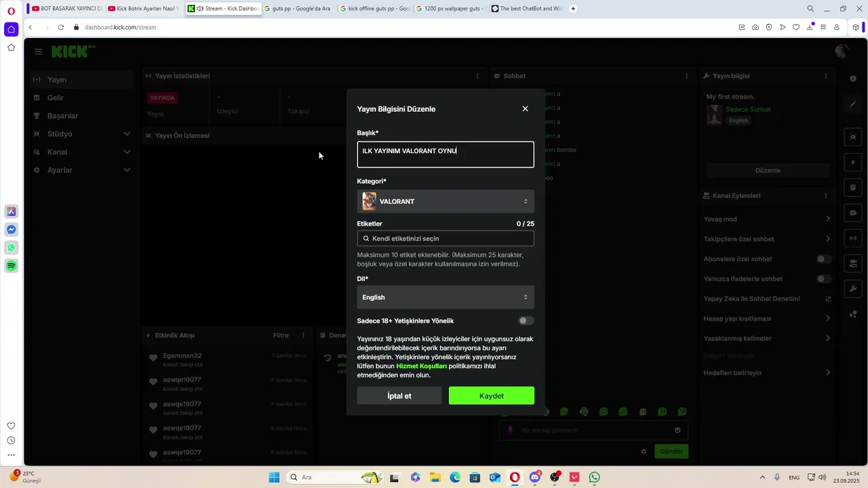
Task: Click the wrench icon in right toolbar
Action: 853,289
